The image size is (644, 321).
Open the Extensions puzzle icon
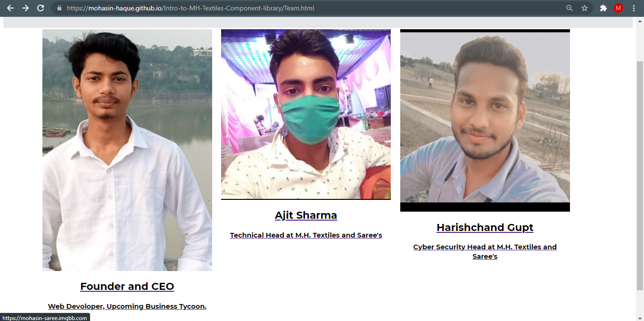pos(603,8)
